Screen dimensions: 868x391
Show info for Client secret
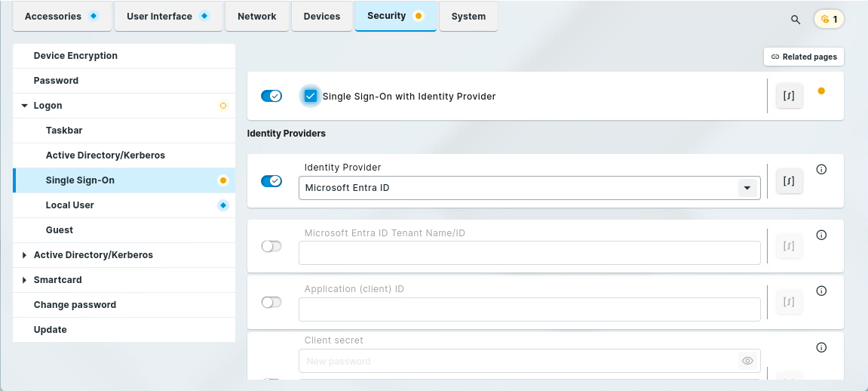(x=821, y=347)
